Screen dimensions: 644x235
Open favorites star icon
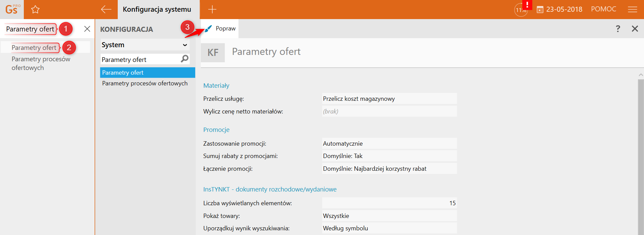coord(35,9)
